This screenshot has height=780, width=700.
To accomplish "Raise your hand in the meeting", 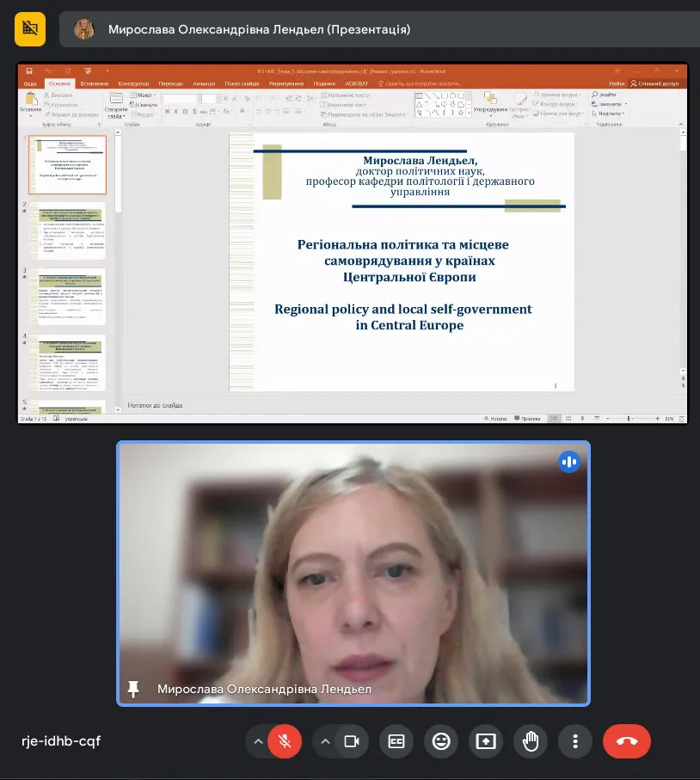I will click(531, 741).
